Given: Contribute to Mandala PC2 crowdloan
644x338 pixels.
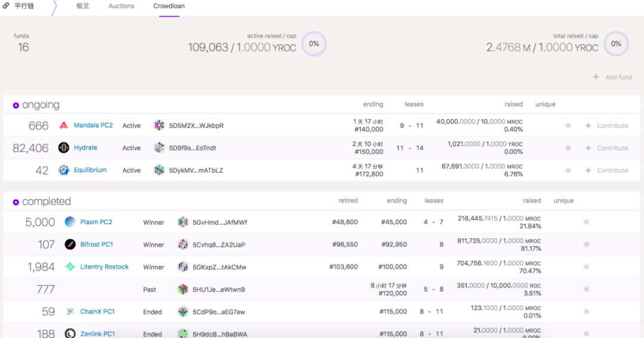Looking at the screenshot, I should coord(606,126).
